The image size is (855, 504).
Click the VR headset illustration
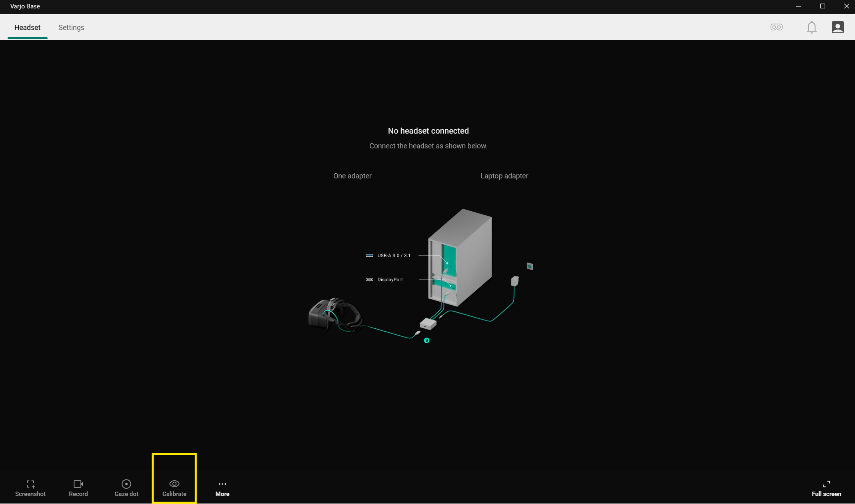tap(335, 314)
